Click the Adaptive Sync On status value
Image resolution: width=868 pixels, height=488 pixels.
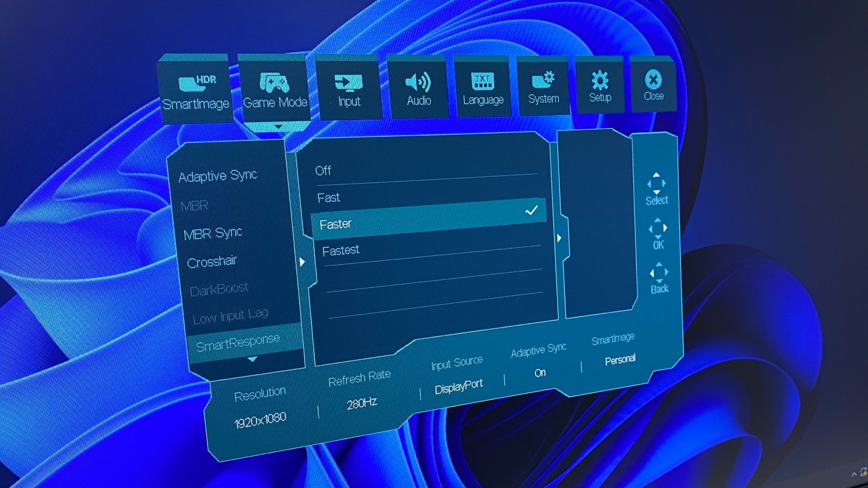(540, 373)
